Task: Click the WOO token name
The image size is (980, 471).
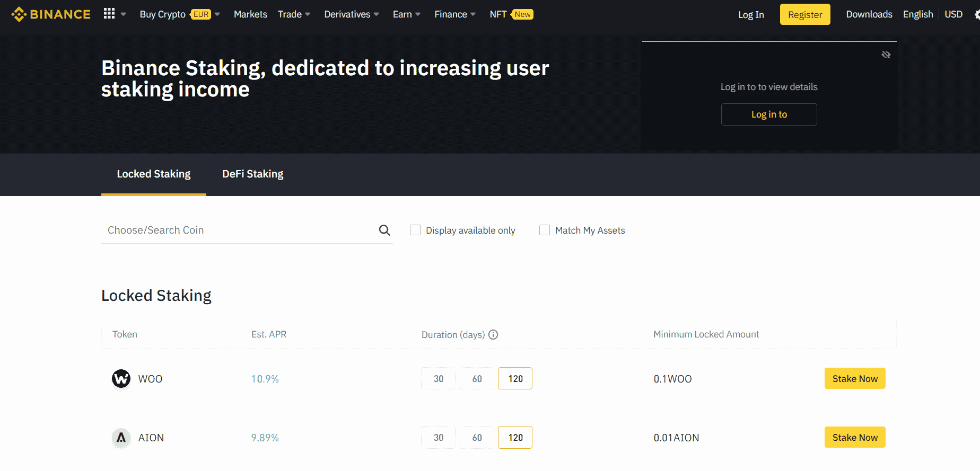Action: pos(150,379)
